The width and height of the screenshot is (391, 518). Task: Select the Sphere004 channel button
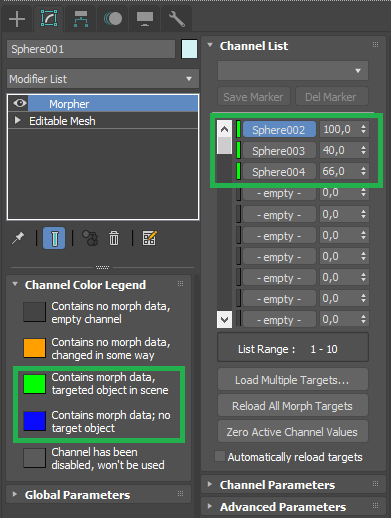coord(279,172)
